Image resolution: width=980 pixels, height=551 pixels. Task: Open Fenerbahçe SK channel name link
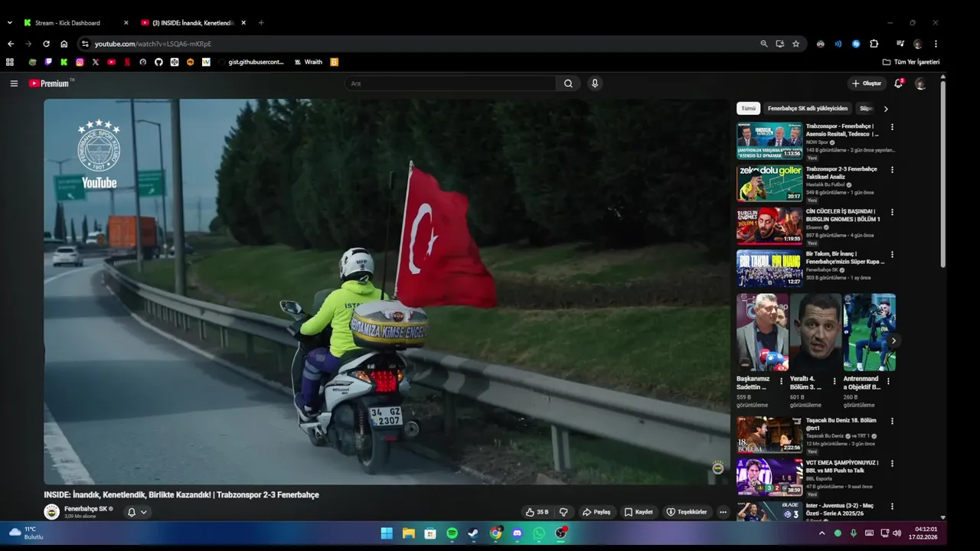click(86, 508)
